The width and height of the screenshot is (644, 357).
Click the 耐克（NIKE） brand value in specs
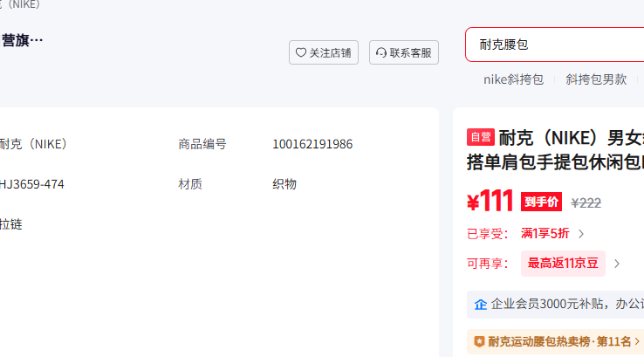(33, 144)
